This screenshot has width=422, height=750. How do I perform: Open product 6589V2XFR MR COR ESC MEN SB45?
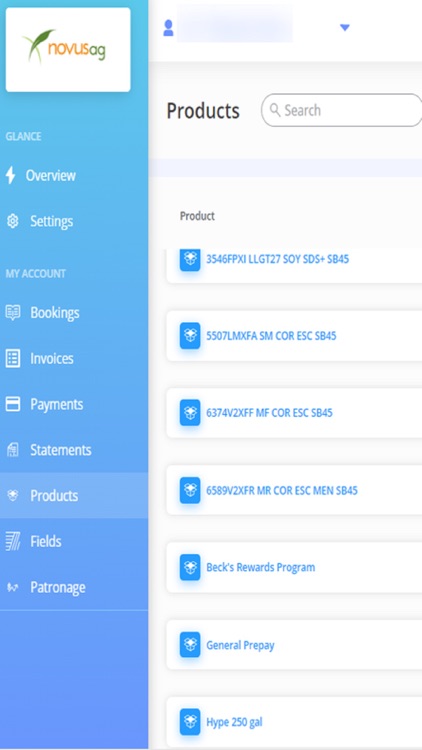click(282, 490)
